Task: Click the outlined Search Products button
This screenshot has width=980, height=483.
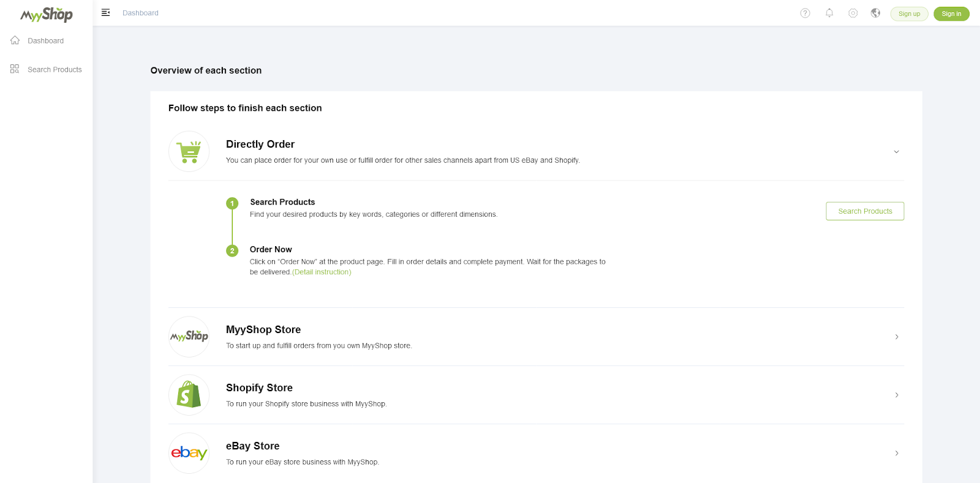Action: [x=864, y=211]
